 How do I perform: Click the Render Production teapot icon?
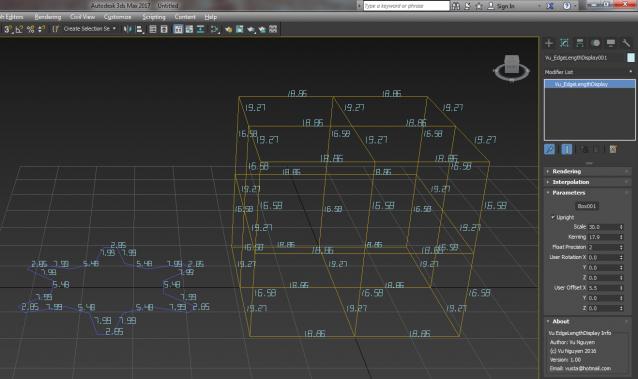click(251, 29)
